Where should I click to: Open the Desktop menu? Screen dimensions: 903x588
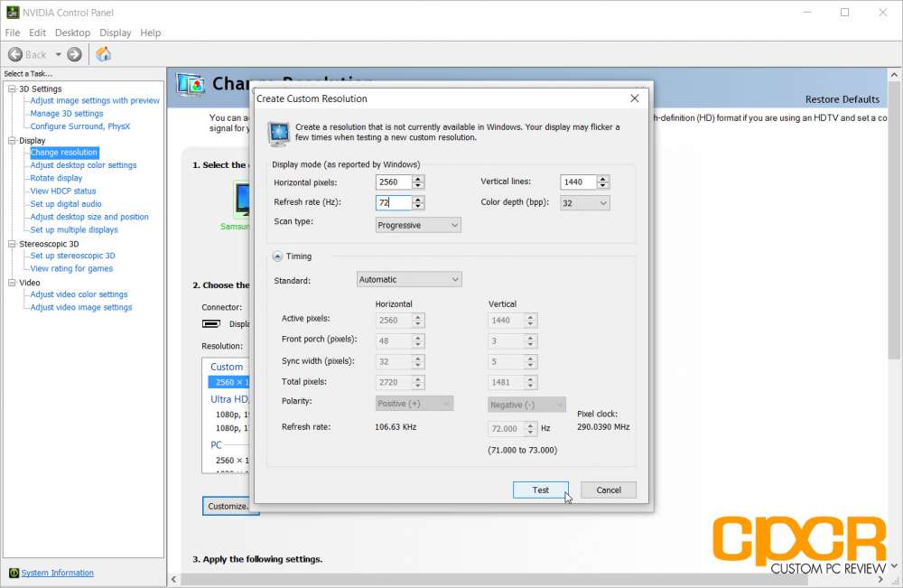pyautogui.click(x=72, y=33)
